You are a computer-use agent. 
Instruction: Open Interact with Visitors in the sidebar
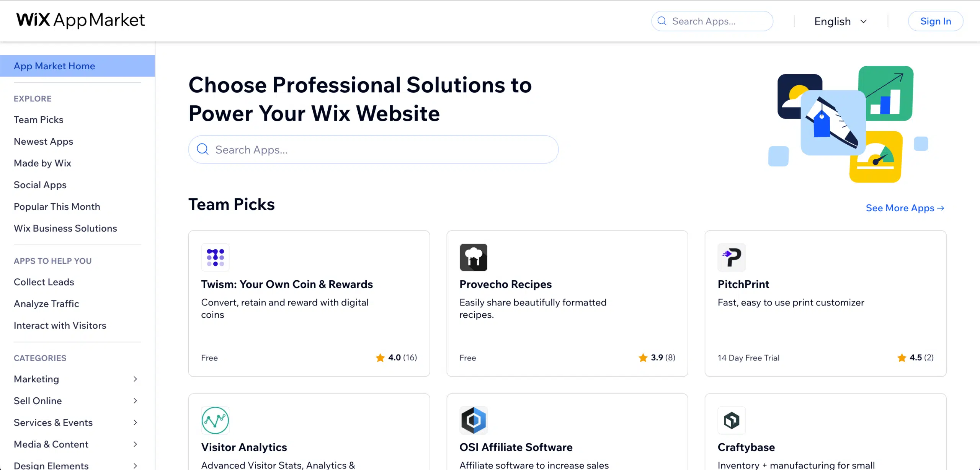point(60,326)
